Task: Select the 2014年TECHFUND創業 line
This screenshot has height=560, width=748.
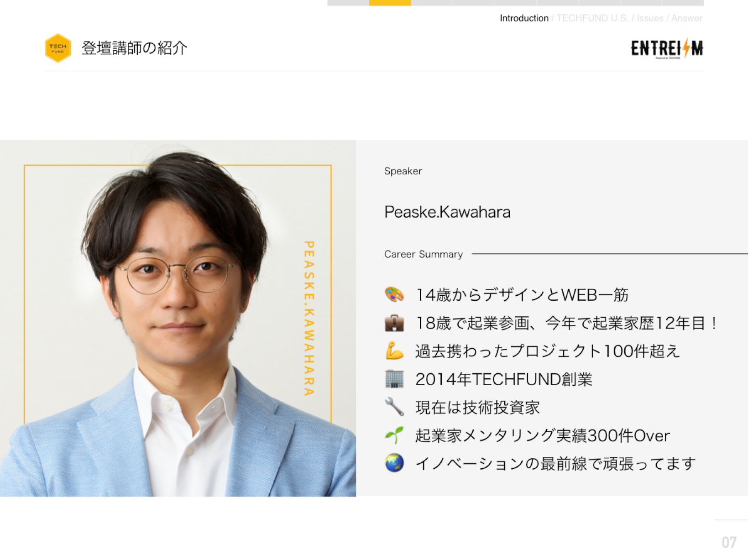Action: click(504, 379)
